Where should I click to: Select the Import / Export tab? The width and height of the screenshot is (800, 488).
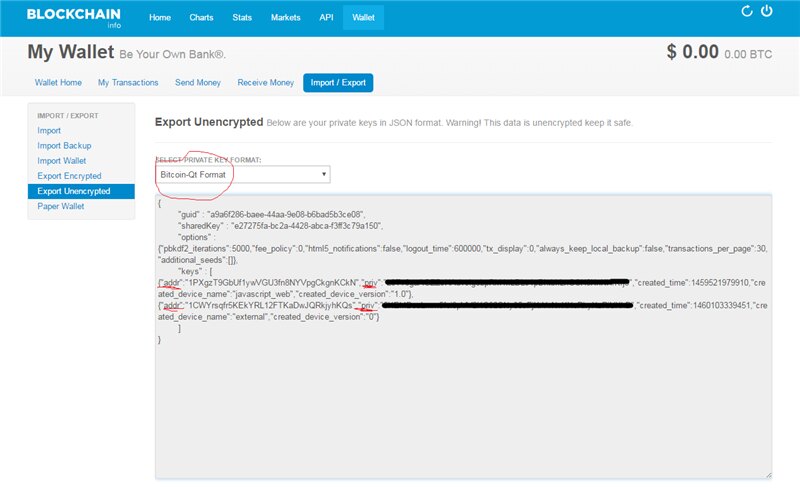pos(337,82)
